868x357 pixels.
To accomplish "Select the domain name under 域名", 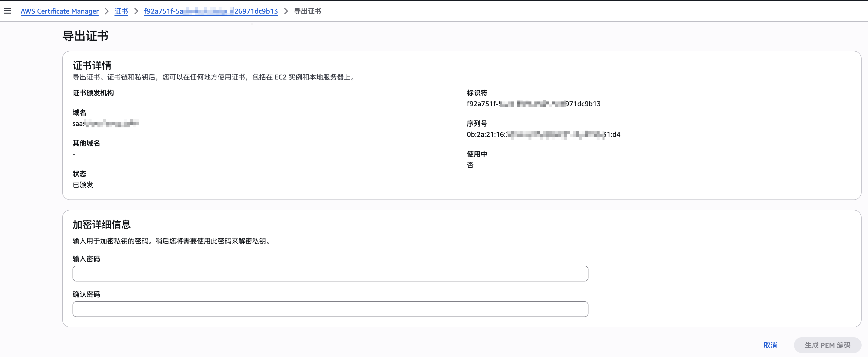I will tap(105, 123).
